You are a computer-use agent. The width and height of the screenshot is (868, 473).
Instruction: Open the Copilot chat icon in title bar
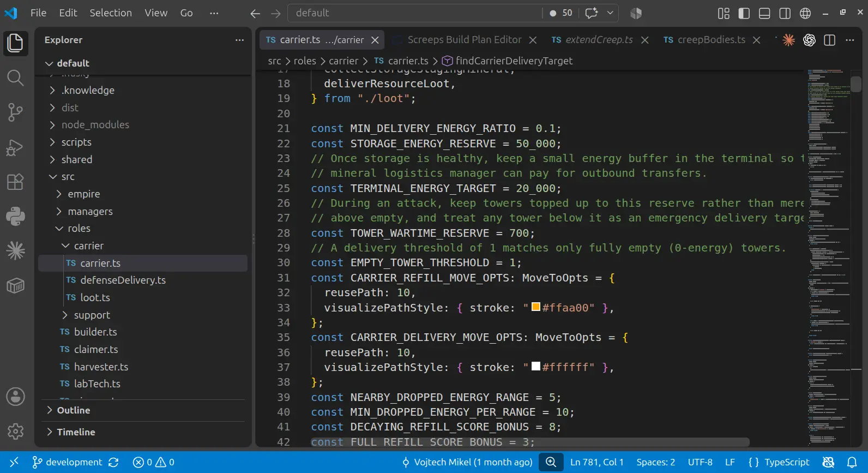[x=592, y=13]
